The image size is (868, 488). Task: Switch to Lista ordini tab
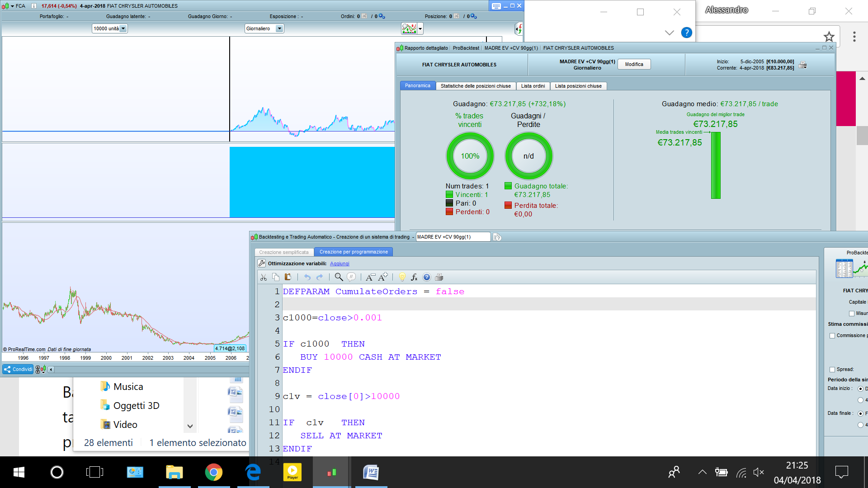(533, 86)
